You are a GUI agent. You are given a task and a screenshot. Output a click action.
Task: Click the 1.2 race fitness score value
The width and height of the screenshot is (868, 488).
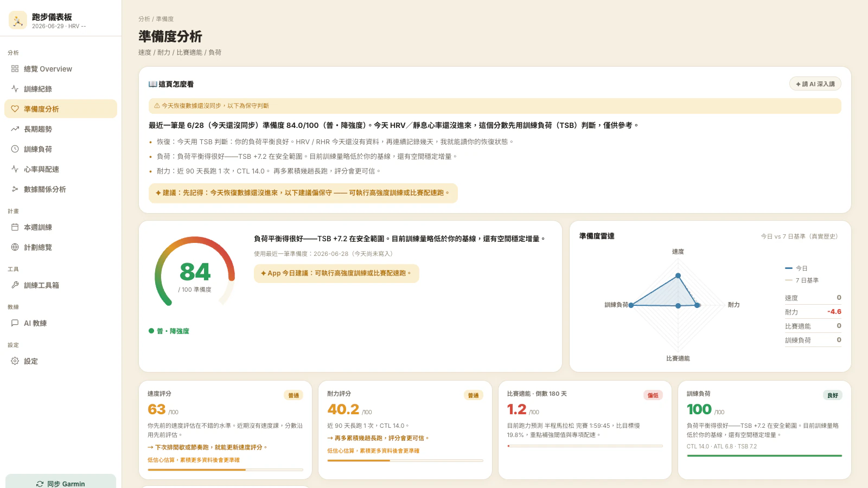click(x=517, y=409)
